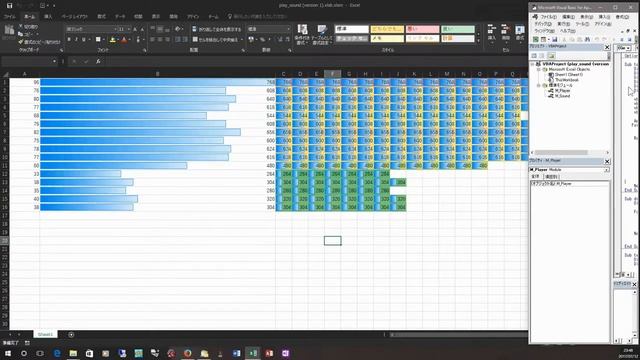
Task: Toggle bold formatting in the font group
Action: tap(69, 40)
